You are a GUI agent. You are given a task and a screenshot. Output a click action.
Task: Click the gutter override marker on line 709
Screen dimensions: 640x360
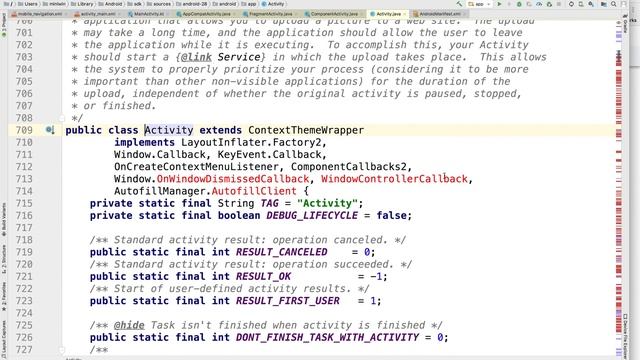[x=50, y=130]
